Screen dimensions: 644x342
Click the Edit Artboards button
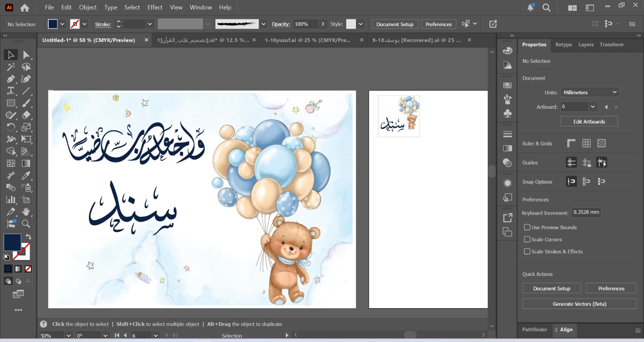[x=589, y=122]
